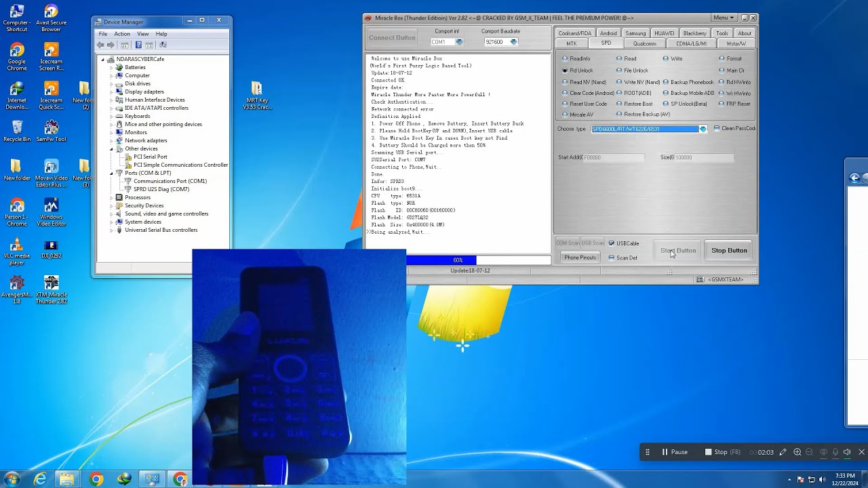
Task: Click Device Manager help toolbar icon
Action: (138, 45)
